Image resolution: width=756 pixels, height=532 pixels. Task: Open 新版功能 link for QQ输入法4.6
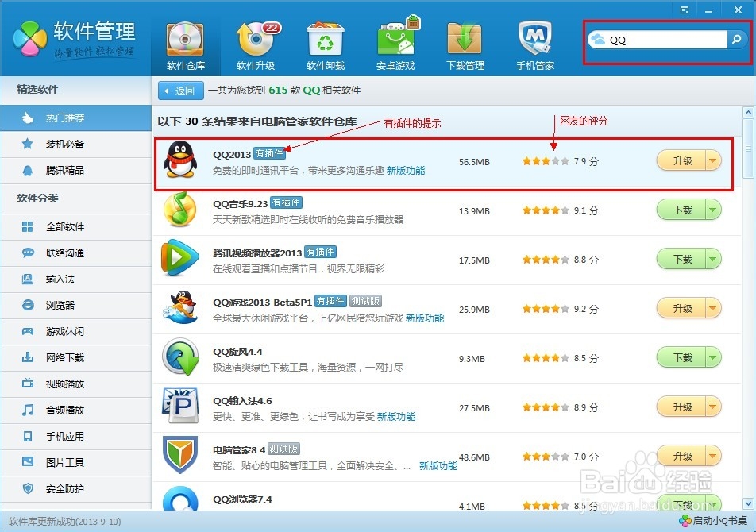pyautogui.click(x=396, y=416)
